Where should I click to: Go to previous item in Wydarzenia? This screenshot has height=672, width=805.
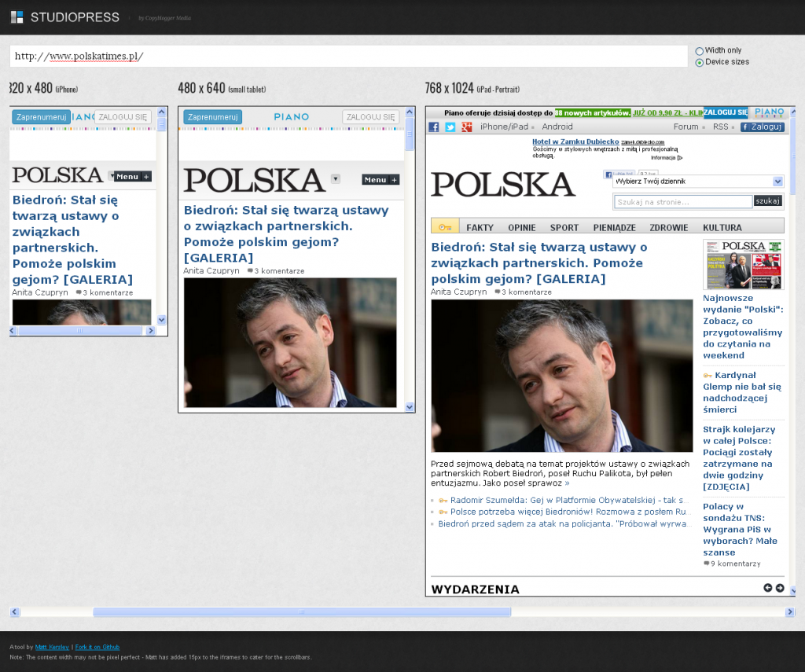tap(768, 588)
